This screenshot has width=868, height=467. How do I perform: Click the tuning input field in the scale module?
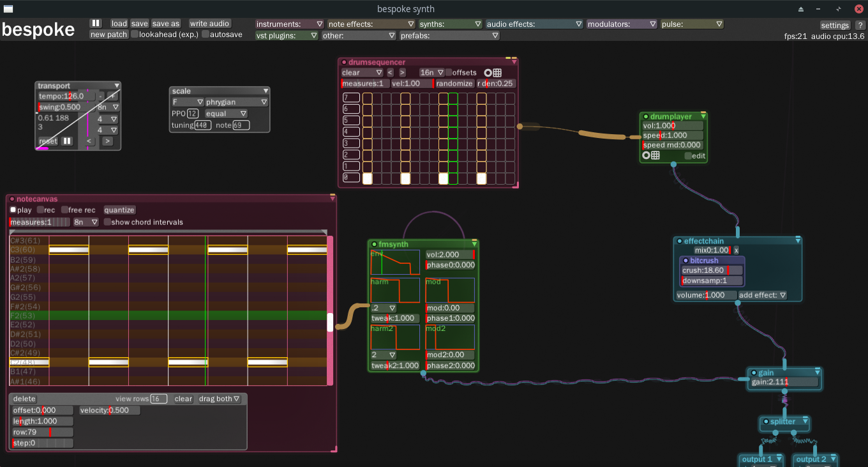tap(203, 125)
